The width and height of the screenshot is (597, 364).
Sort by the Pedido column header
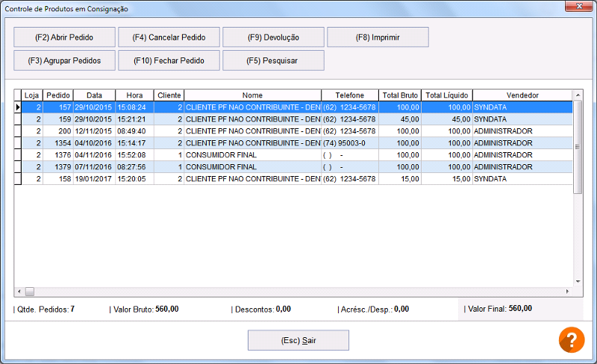[x=58, y=95]
